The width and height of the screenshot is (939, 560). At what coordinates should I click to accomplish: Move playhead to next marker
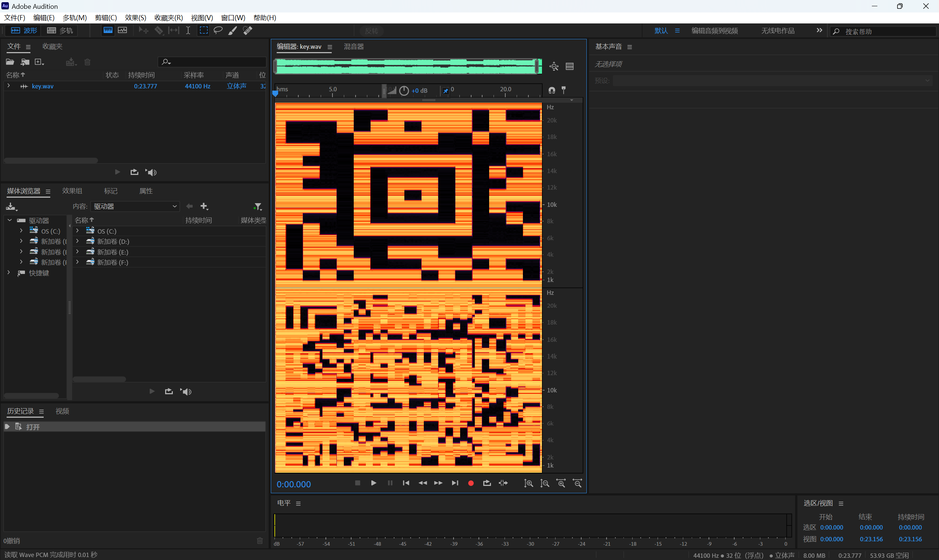pos(455,483)
